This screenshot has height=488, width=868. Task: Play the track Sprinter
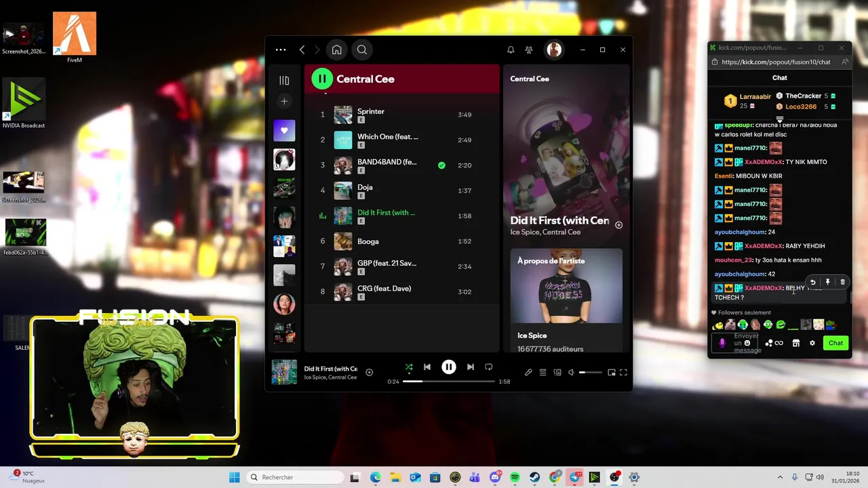tap(402, 115)
